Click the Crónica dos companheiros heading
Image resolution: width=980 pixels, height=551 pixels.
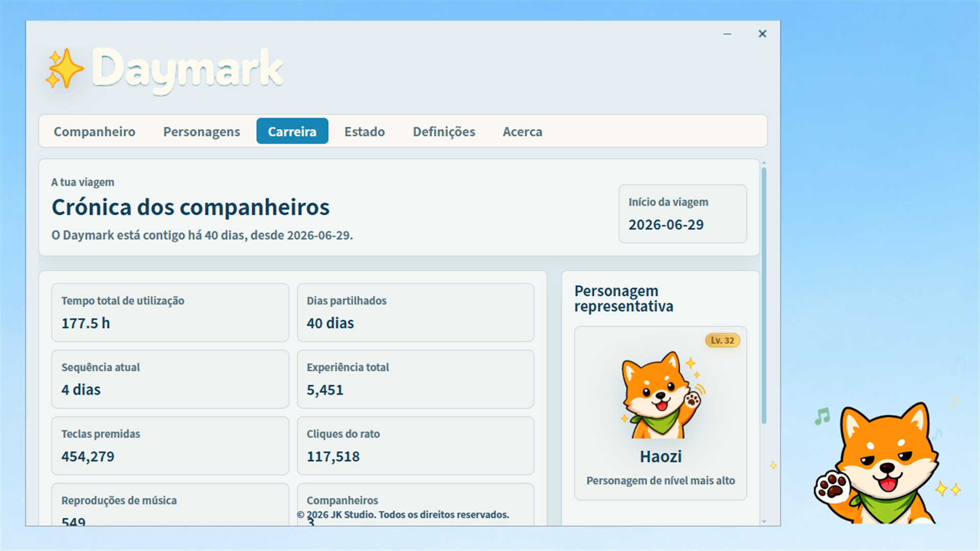coord(190,207)
